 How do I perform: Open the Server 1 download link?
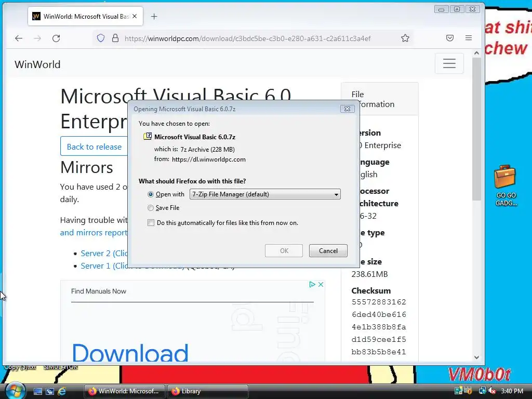104,265
